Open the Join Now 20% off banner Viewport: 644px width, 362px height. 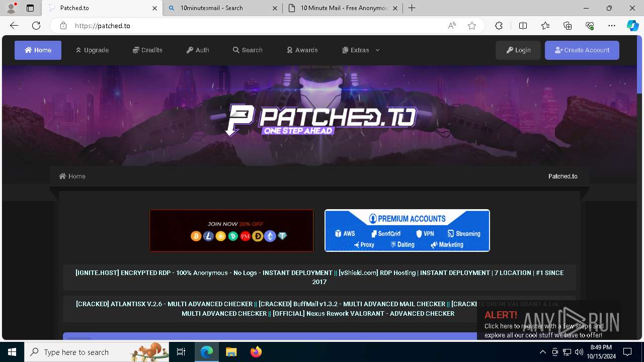point(231,230)
